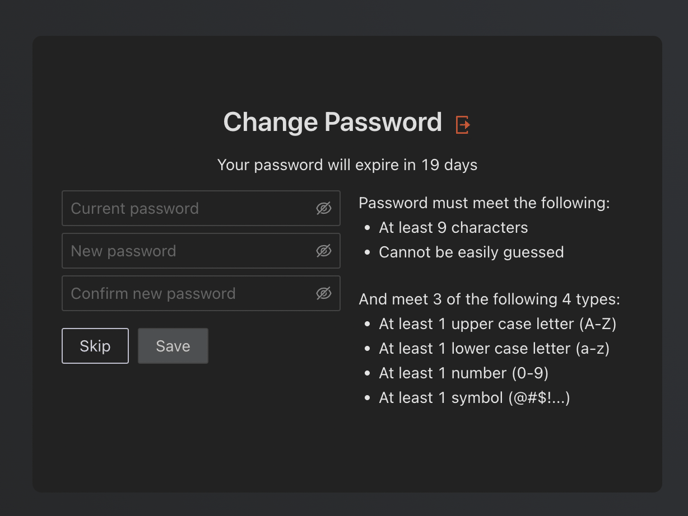Click the bullet before 'At least 9 characters'

click(367, 228)
